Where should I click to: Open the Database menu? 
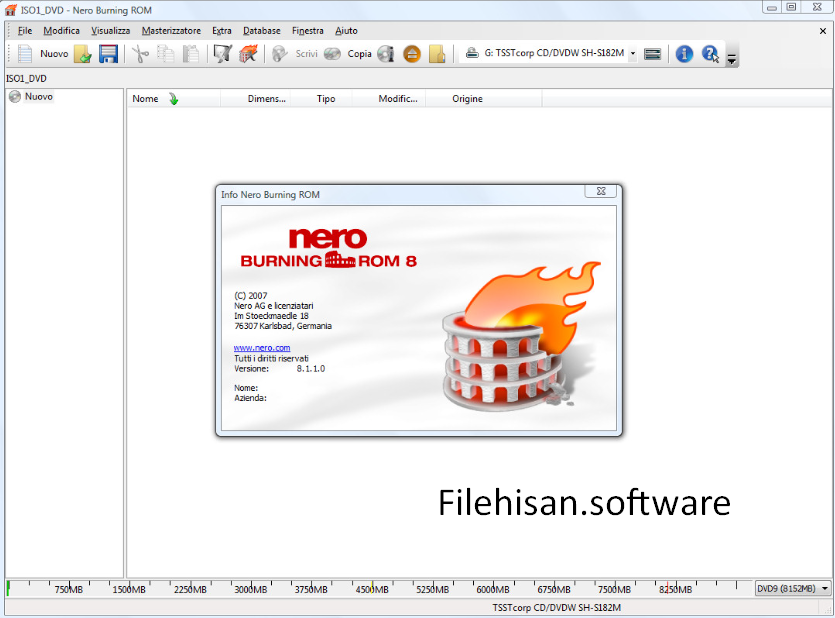coord(262,31)
